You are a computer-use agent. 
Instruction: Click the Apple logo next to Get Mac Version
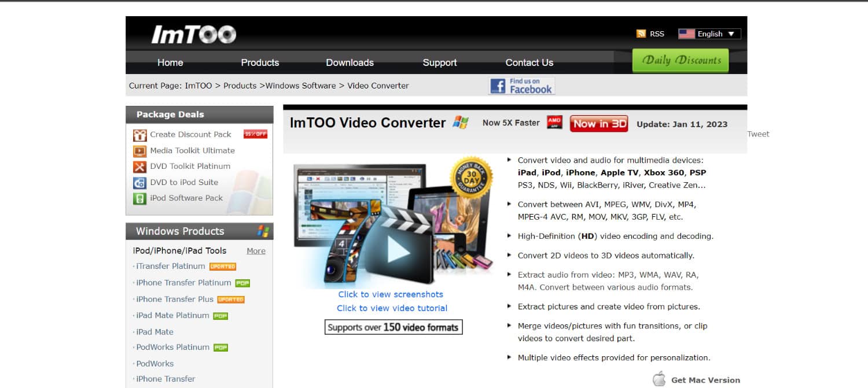pos(659,379)
